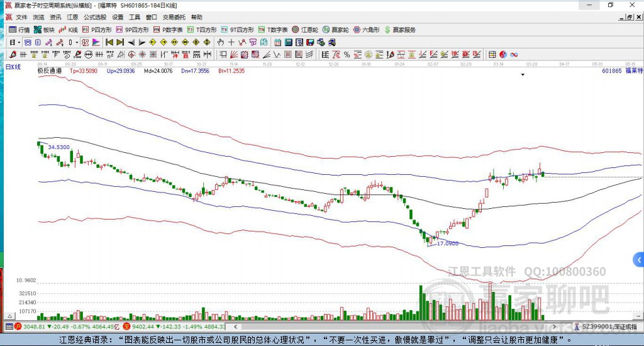
Task: Open 赢家服务 service page
Action: [x=400, y=30]
